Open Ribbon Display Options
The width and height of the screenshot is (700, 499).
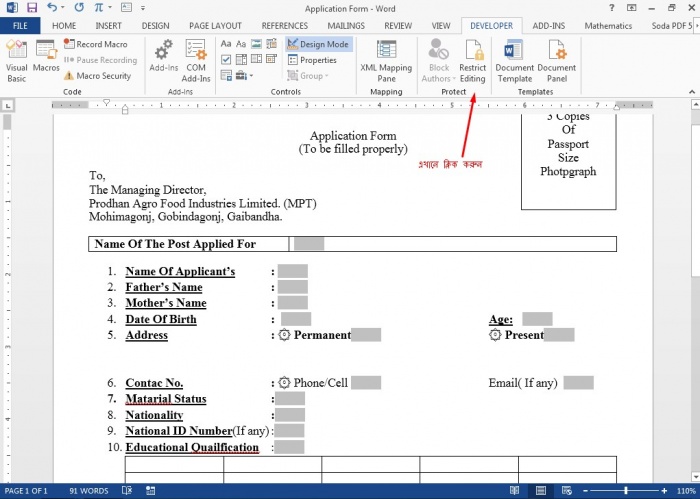pos(631,8)
